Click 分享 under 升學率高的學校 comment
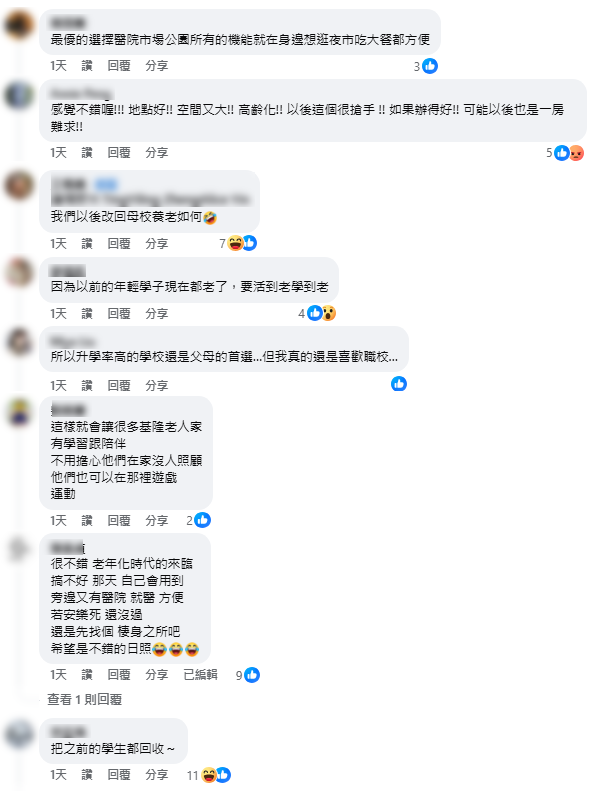 click(x=156, y=386)
